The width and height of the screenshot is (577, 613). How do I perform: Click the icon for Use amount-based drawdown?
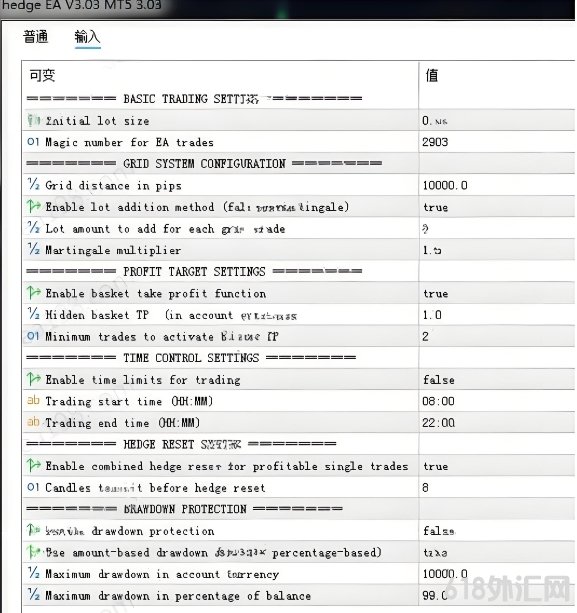[34, 552]
